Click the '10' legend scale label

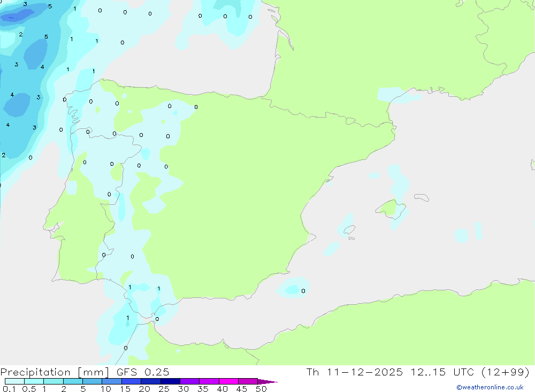point(106,389)
